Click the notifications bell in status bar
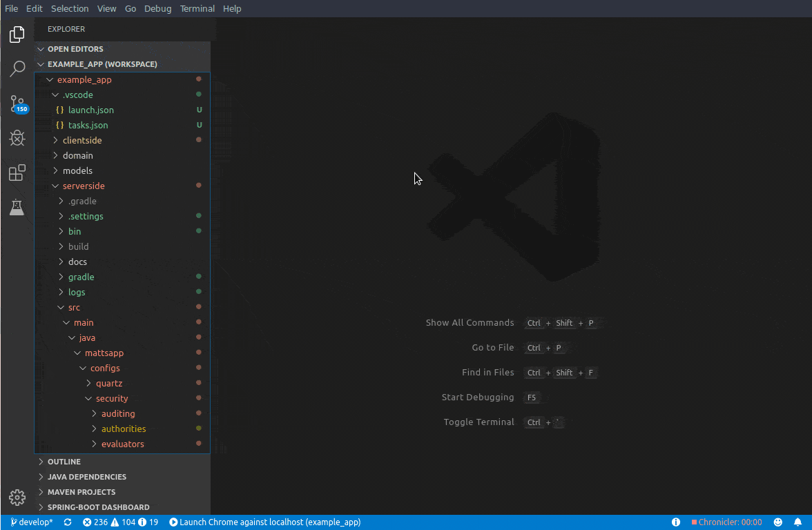This screenshot has height=530, width=812. click(x=797, y=522)
